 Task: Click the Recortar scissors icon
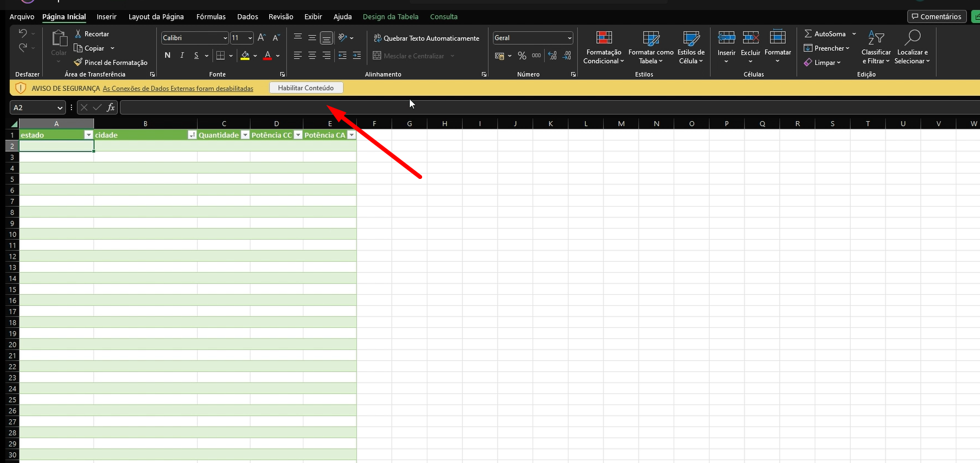pyautogui.click(x=78, y=34)
